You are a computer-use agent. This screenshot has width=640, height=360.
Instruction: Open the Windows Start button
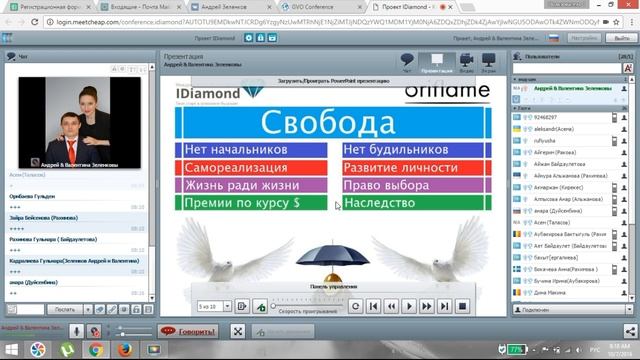tap(11, 350)
